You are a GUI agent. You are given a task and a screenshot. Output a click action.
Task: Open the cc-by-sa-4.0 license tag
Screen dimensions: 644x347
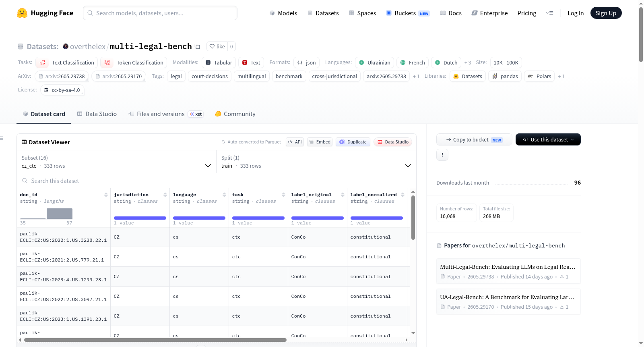(62, 90)
